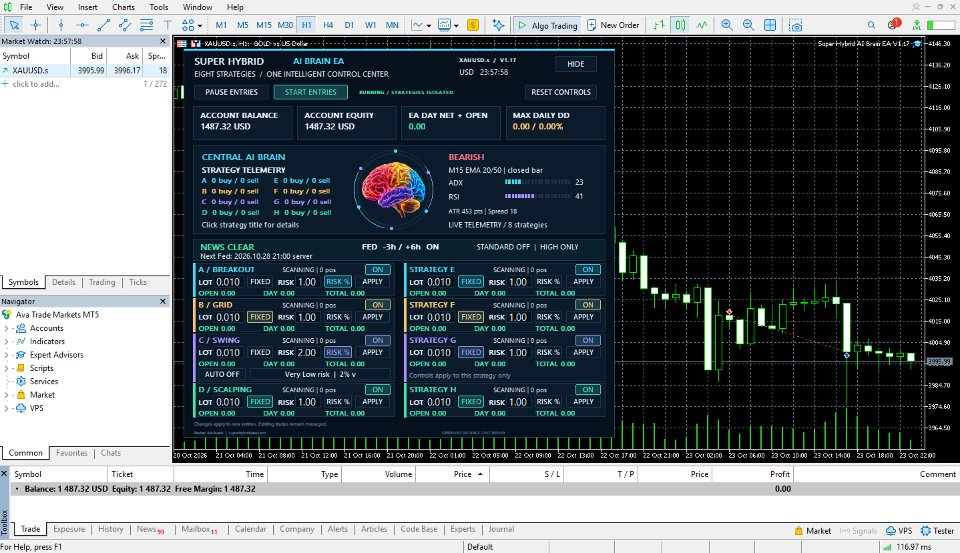Toggle Strategy H ON switch
Image resolution: width=960 pixels, height=553 pixels.
point(588,389)
